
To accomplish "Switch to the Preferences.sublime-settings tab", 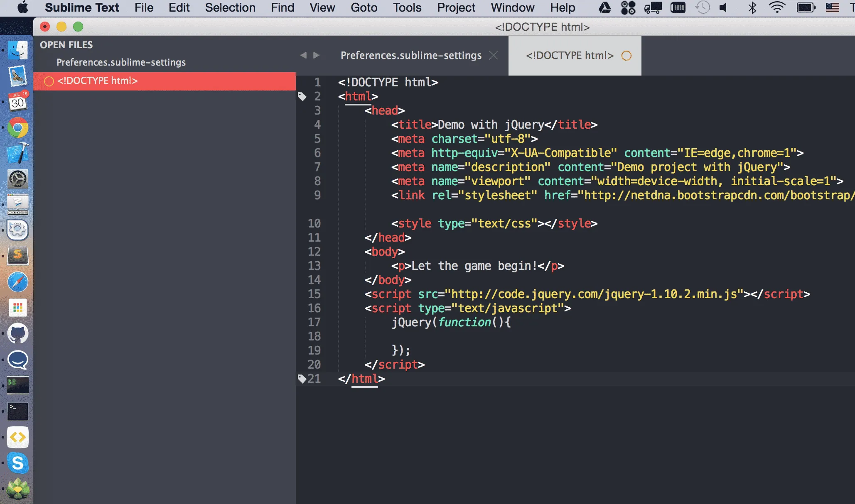I will [x=410, y=55].
